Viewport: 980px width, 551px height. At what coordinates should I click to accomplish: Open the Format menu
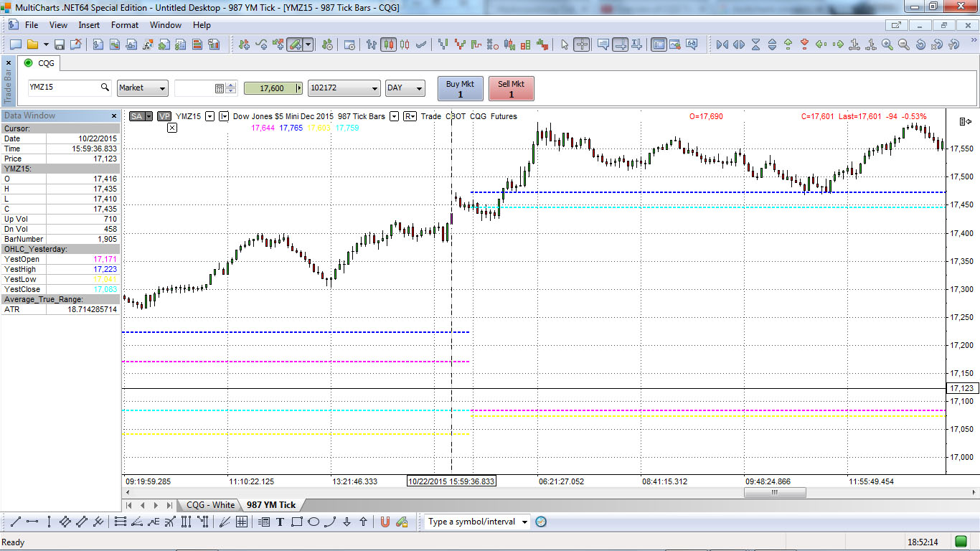[x=125, y=25]
